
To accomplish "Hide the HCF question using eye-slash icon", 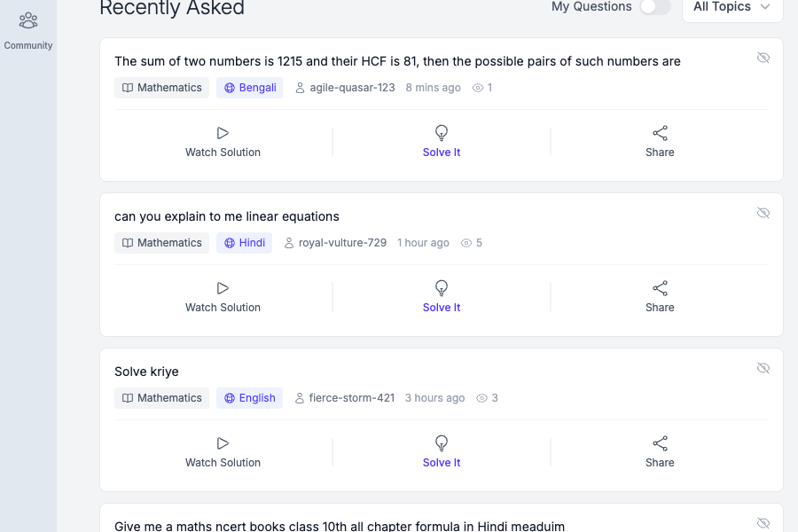I will [763, 58].
